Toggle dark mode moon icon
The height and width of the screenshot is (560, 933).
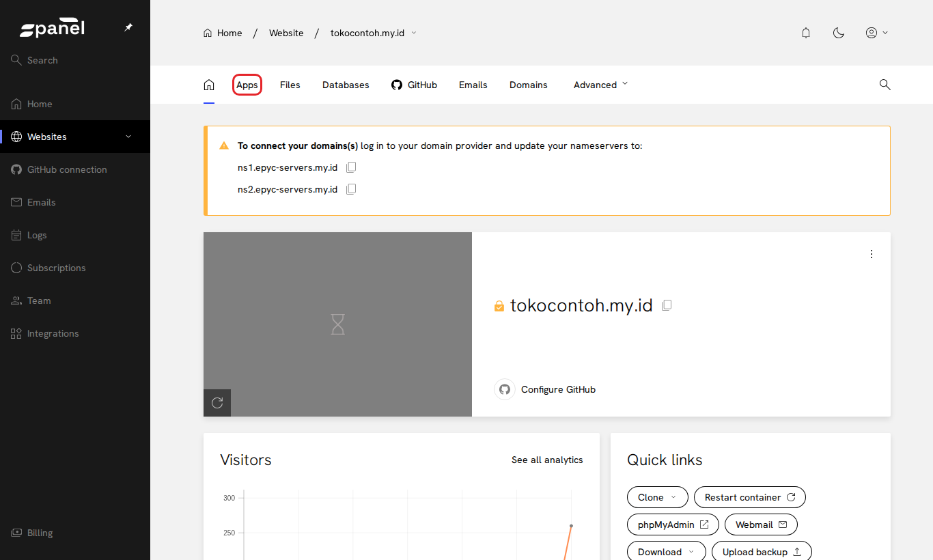coord(839,33)
